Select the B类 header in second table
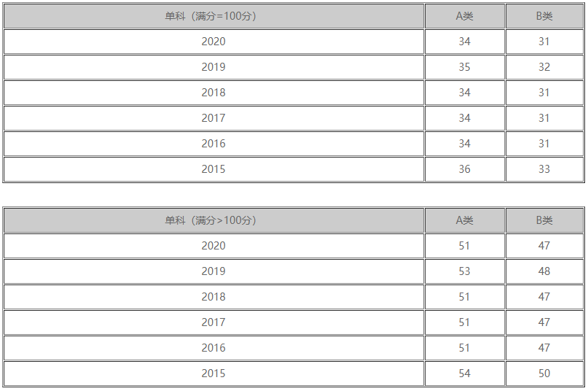The width and height of the screenshot is (588, 391). pyautogui.click(x=544, y=220)
